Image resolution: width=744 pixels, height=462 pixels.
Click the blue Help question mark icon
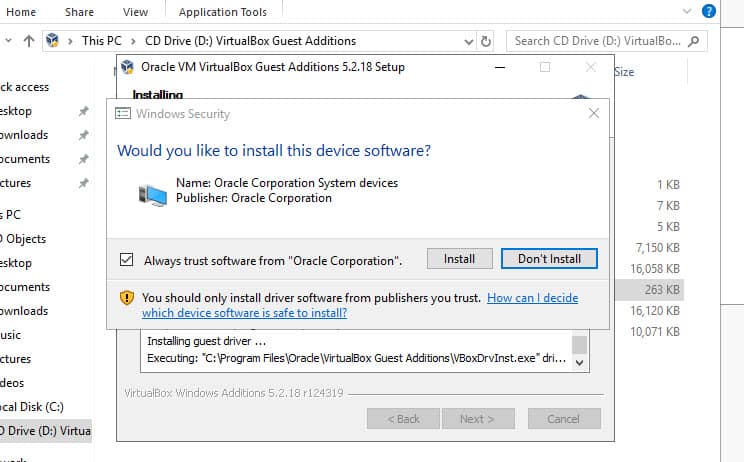coord(708,11)
